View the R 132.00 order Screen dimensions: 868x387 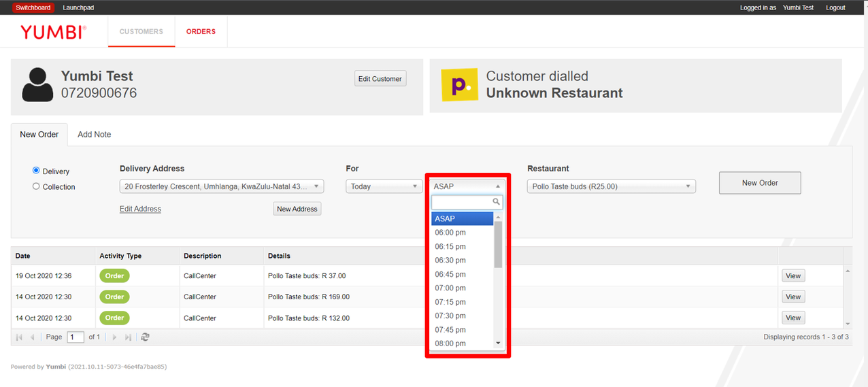click(x=793, y=318)
